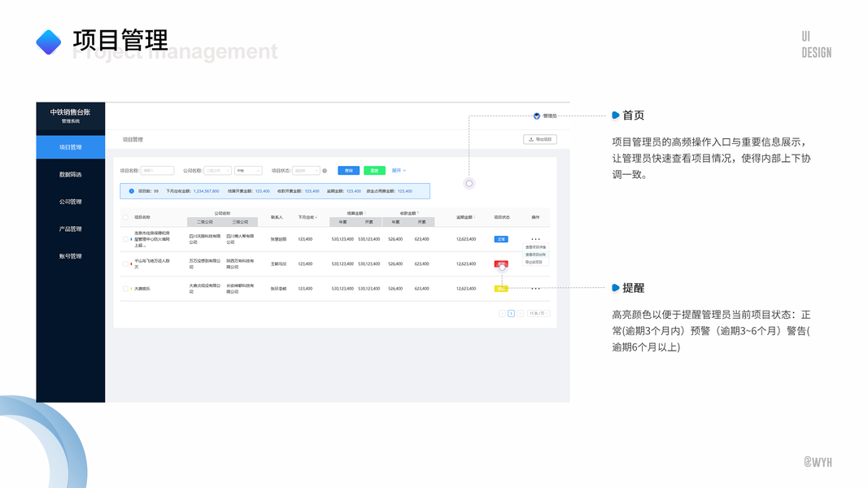Click 下月应收金额 value 1,234,567,800
The height and width of the screenshot is (488, 868).
(x=206, y=191)
